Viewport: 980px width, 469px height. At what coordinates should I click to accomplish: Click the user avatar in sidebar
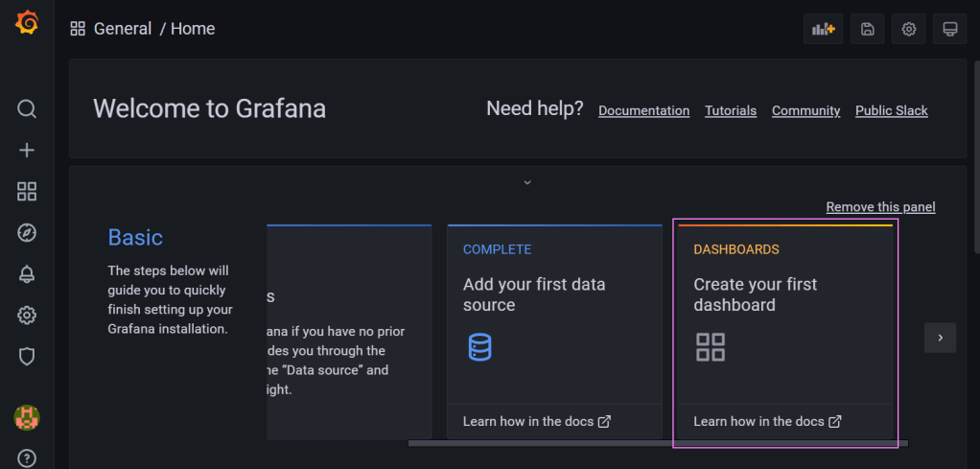27,417
